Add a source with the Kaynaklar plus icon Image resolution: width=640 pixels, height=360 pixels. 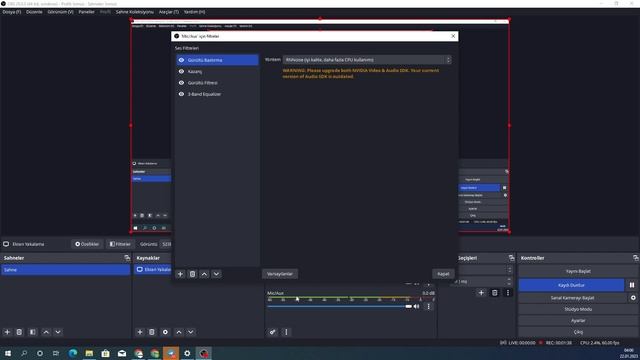140,332
